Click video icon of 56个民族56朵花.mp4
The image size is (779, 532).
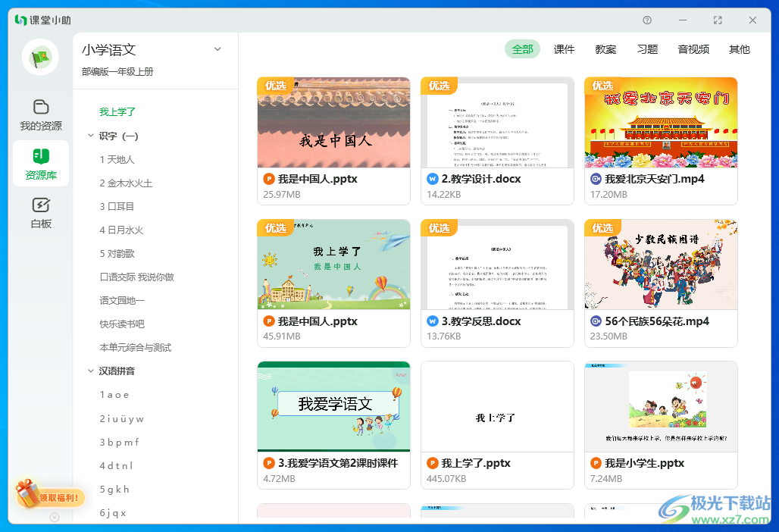coord(596,321)
